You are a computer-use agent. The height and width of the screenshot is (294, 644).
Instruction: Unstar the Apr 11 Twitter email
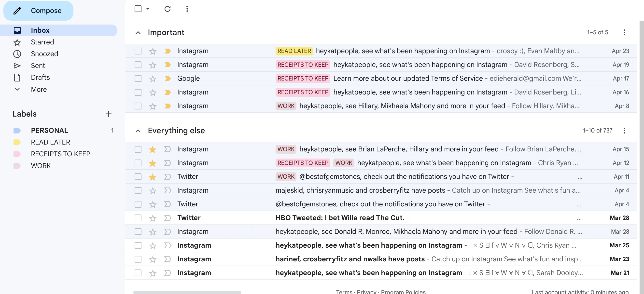[x=153, y=177]
